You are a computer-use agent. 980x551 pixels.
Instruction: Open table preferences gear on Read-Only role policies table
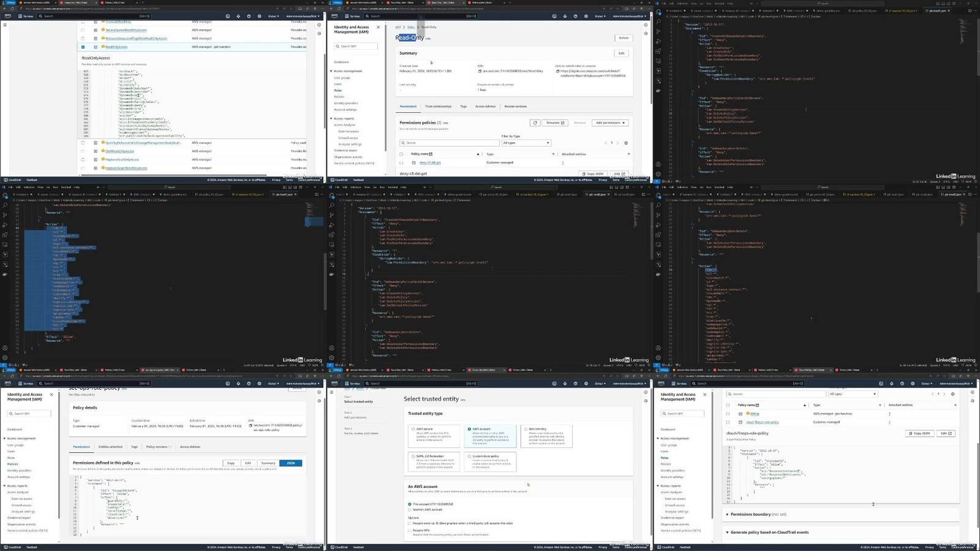pos(625,143)
